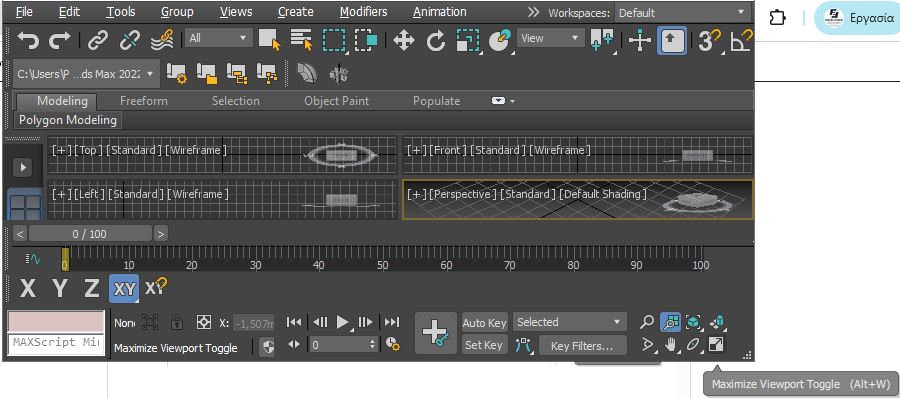Click the Pan View hand icon
Viewport: 900px width, 398px height.
(x=670, y=345)
